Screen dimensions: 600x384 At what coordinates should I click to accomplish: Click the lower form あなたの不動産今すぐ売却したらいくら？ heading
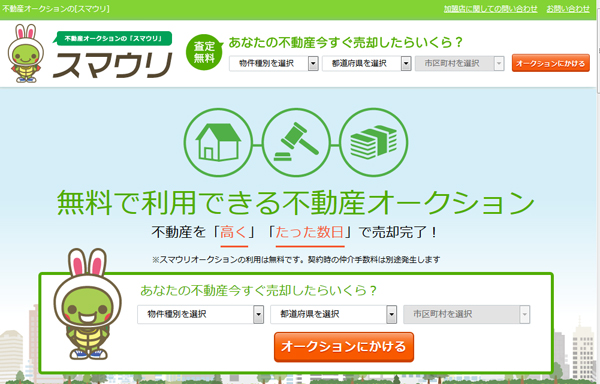258,291
